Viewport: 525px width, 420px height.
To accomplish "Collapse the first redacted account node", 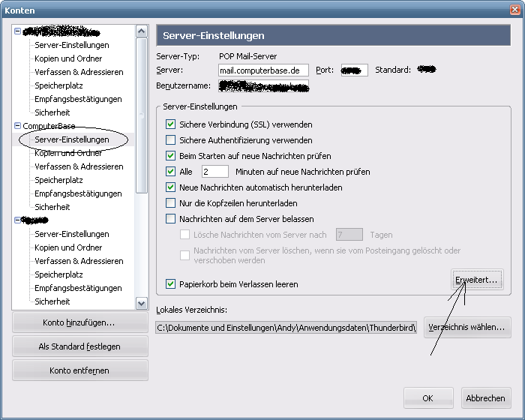I will [x=18, y=31].
